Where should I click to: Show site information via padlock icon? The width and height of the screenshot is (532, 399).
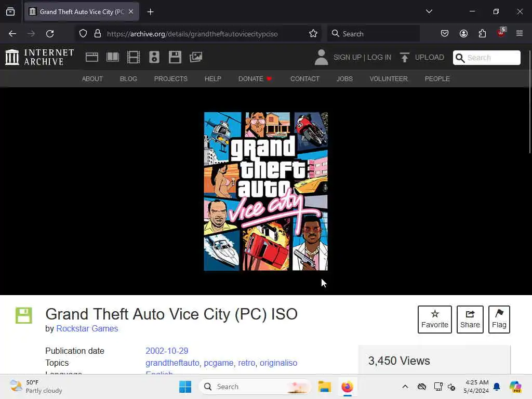coord(98,34)
